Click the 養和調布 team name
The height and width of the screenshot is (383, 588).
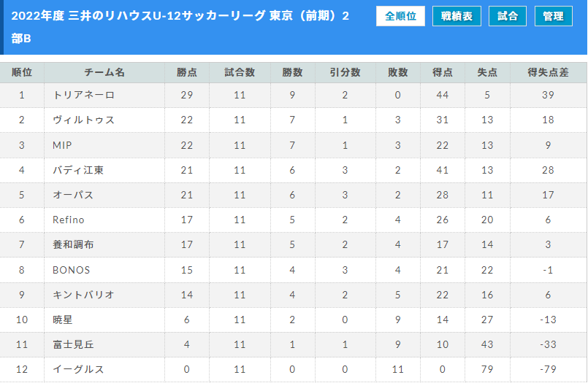click(x=73, y=244)
